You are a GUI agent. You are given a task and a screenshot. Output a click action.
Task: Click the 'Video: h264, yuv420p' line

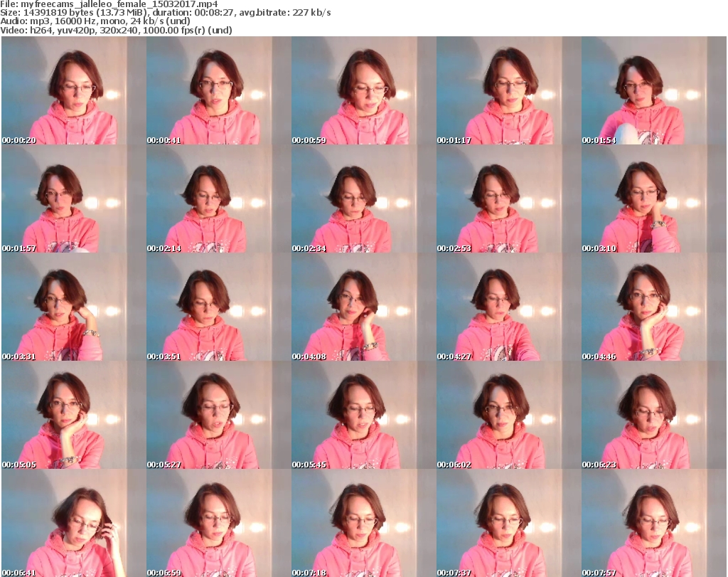(x=116, y=30)
